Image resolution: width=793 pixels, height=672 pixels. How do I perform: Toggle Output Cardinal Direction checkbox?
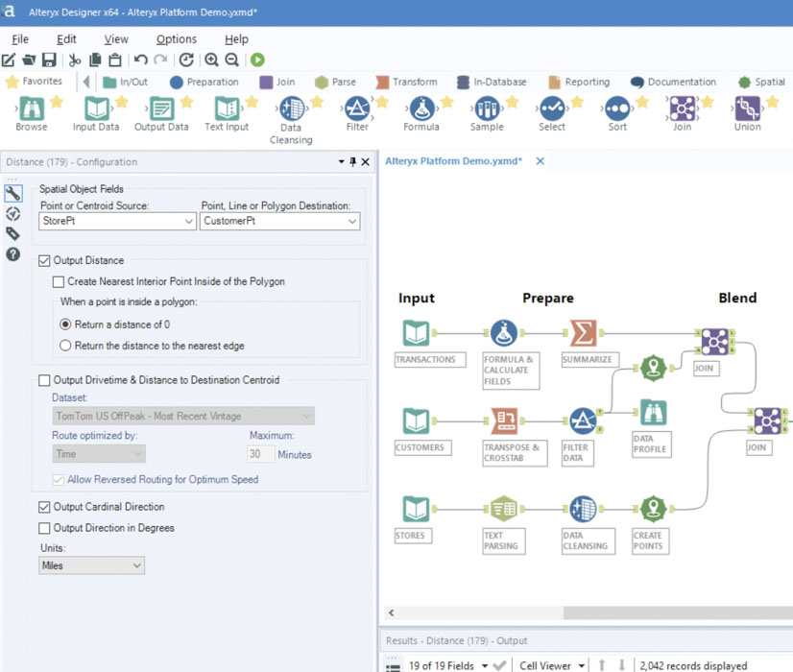click(x=44, y=507)
